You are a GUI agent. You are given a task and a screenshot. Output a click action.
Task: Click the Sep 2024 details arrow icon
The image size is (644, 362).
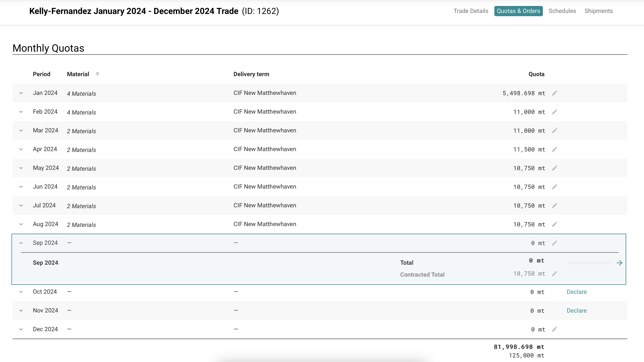tap(619, 263)
